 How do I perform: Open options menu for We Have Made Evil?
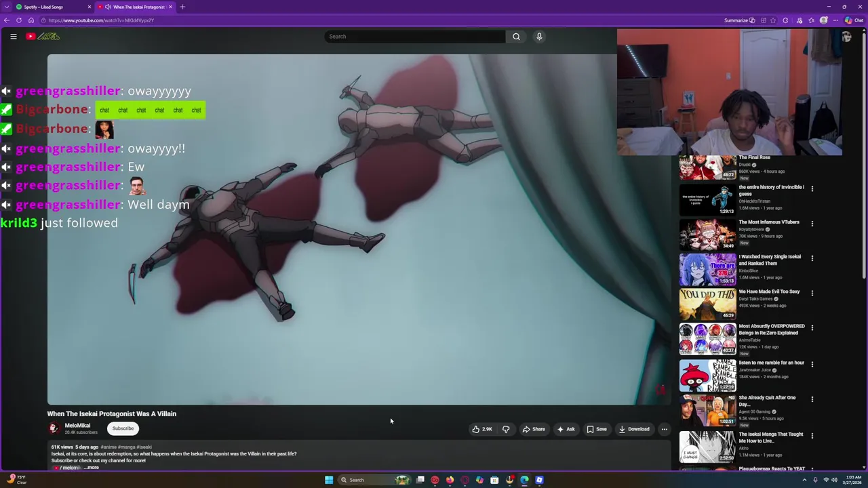[x=812, y=293]
